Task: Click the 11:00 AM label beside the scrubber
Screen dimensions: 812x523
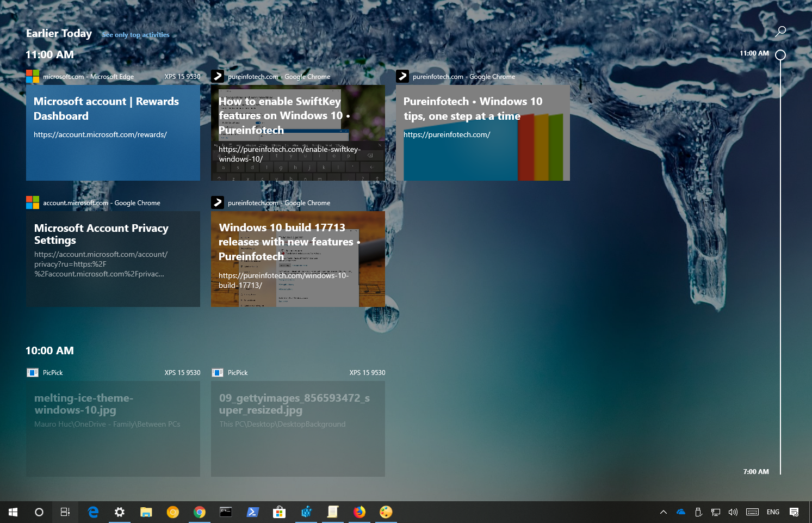Action: 754,53
